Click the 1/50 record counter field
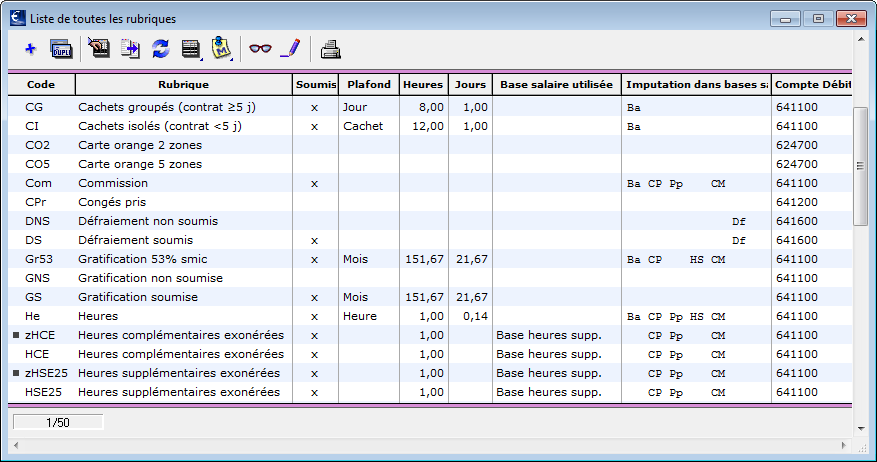The image size is (877, 462). [x=58, y=422]
